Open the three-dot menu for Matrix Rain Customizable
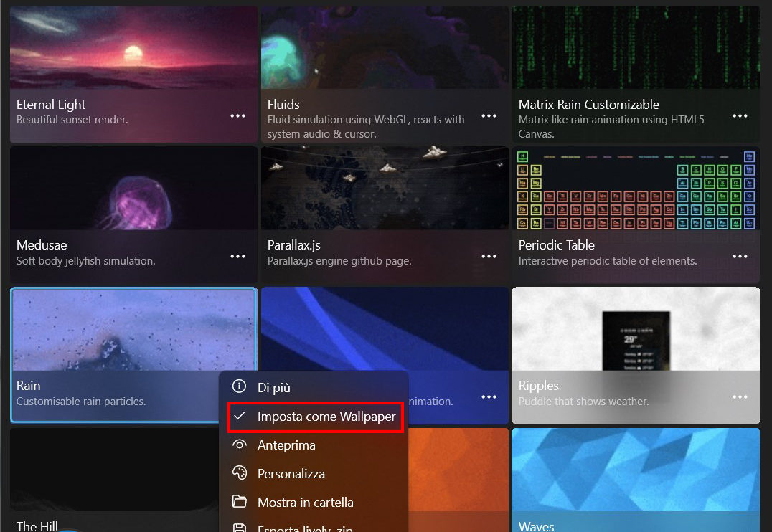This screenshot has height=532, width=772. point(740,116)
